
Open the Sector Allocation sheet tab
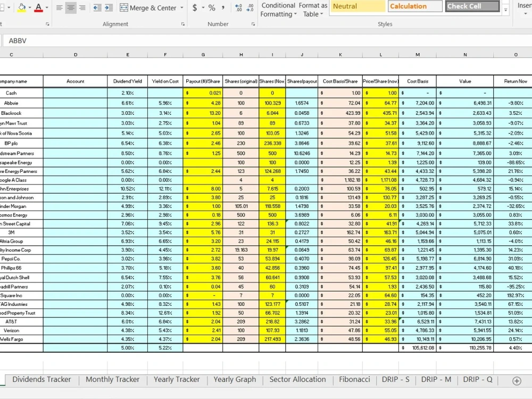297,380
